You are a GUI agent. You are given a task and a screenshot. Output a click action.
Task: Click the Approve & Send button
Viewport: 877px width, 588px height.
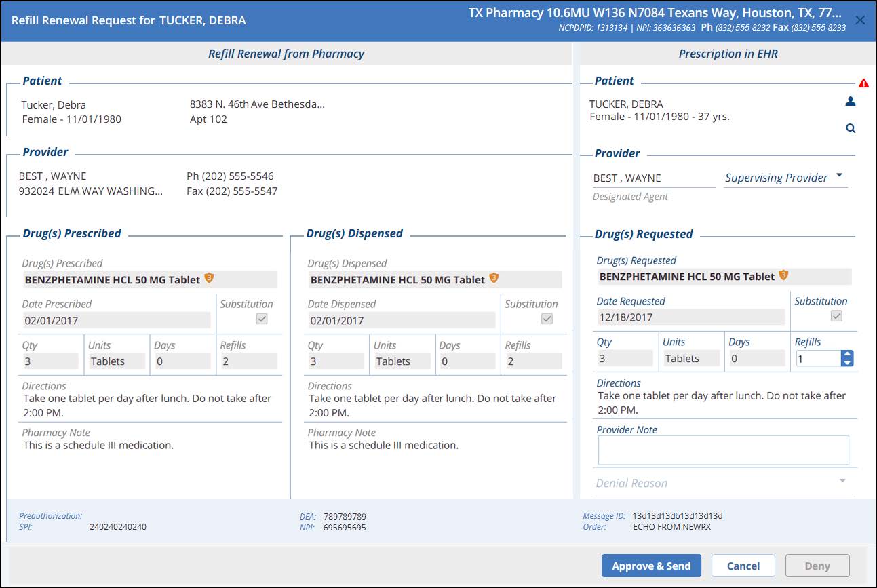(651, 566)
